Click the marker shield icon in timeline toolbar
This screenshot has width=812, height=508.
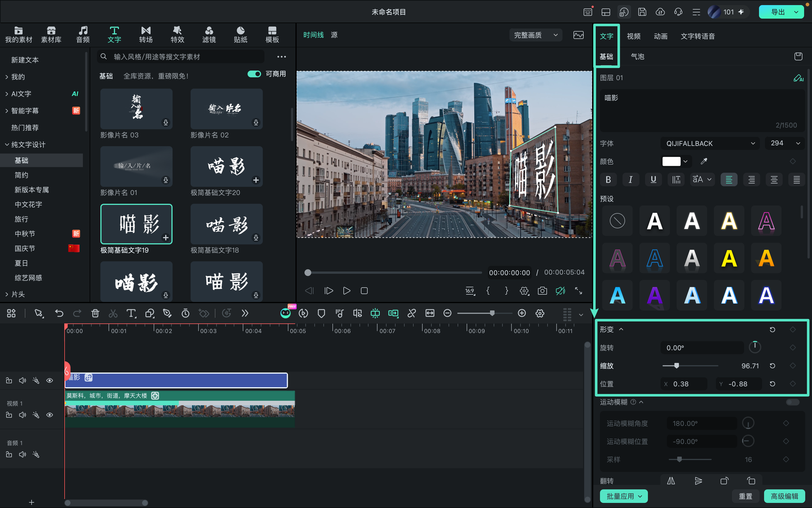tap(321, 314)
